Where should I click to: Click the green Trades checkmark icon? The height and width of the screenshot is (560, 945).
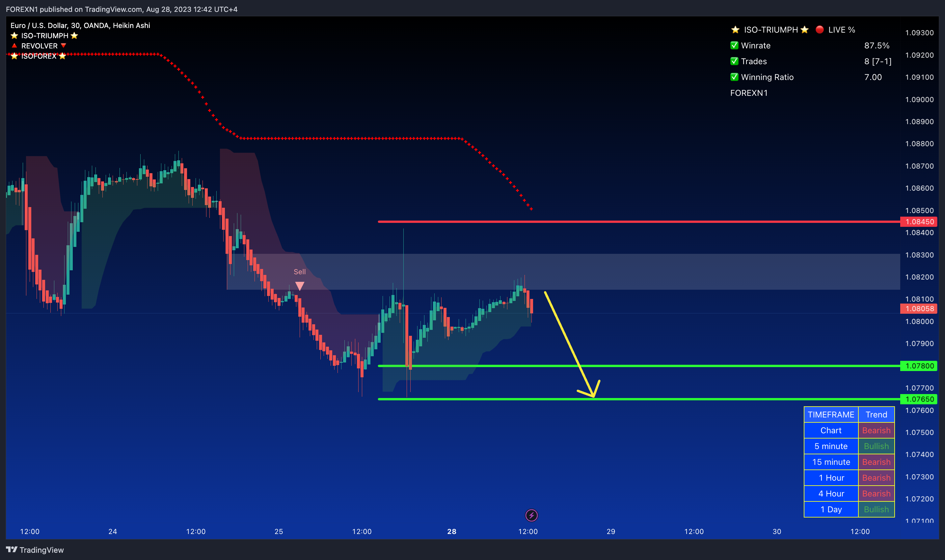[x=734, y=61]
